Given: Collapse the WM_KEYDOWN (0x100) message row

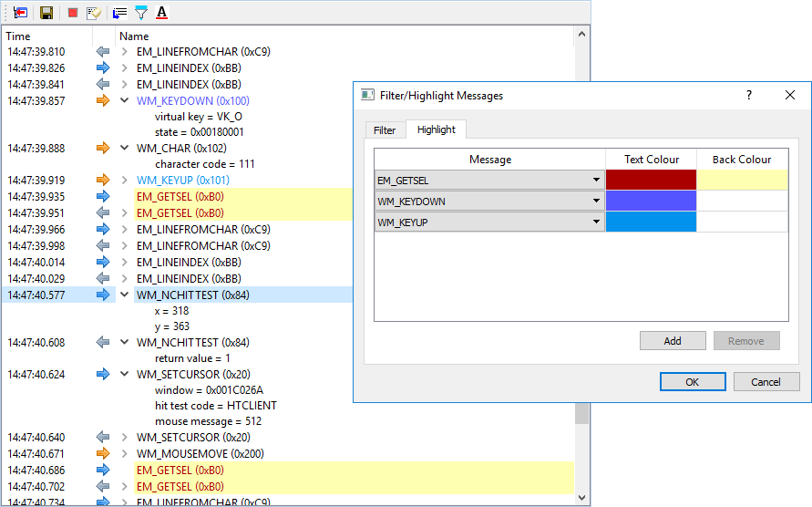Looking at the screenshot, I should 125,101.
